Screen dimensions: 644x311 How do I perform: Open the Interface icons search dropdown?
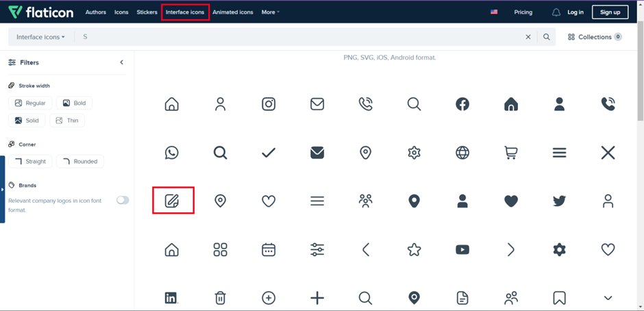click(x=41, y=37)
